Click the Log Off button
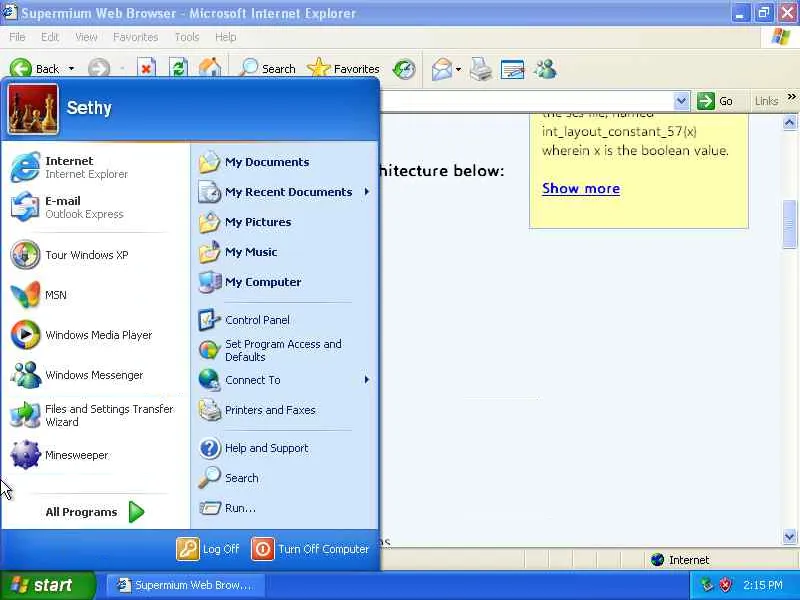The image size is (800, 600). [x=208, y=549]
